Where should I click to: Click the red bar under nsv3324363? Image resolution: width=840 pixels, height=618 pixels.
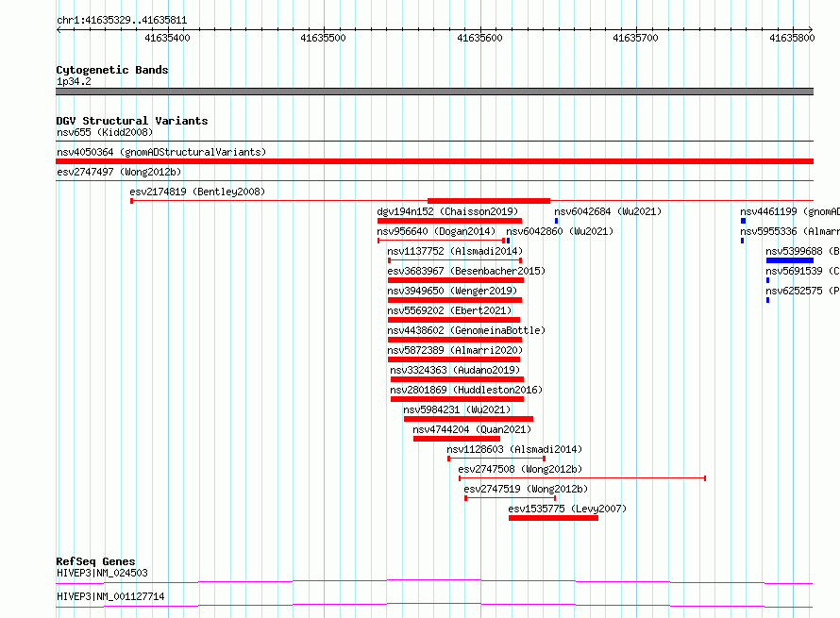coord(457,379)
